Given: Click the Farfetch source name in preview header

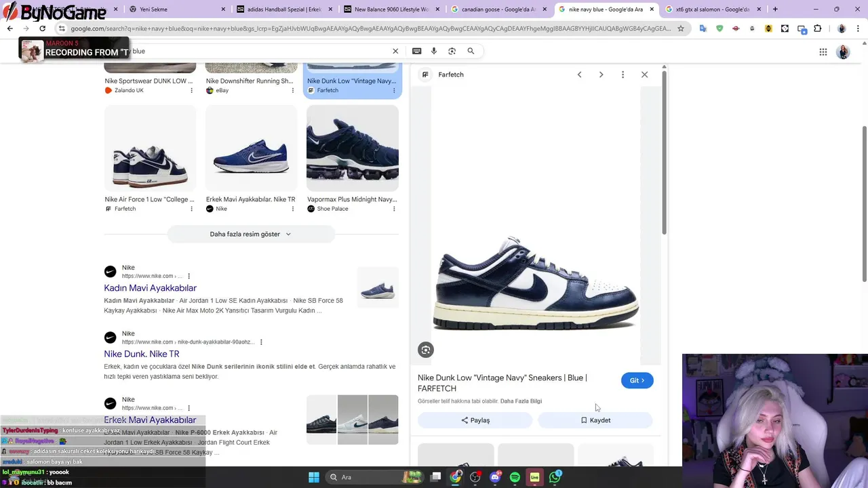Looking at the screenshot, I should pos(451,75).
